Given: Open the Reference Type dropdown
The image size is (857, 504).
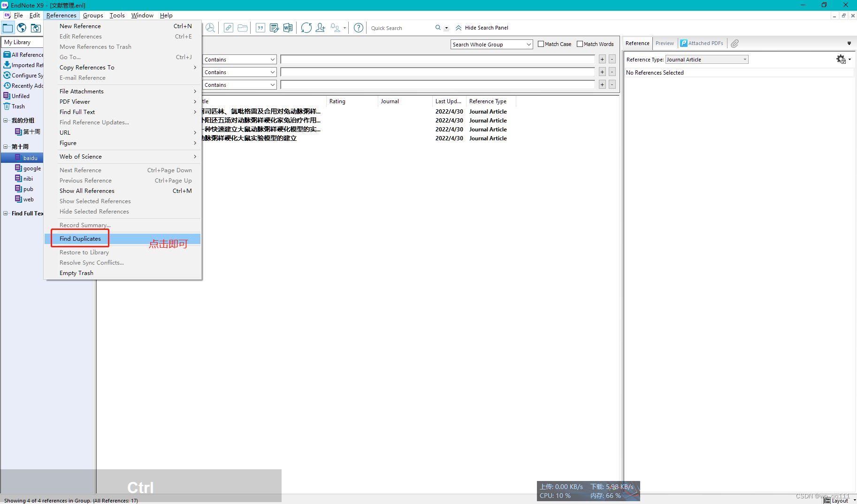Looking at the screenshot, I should tap(707, 60).
